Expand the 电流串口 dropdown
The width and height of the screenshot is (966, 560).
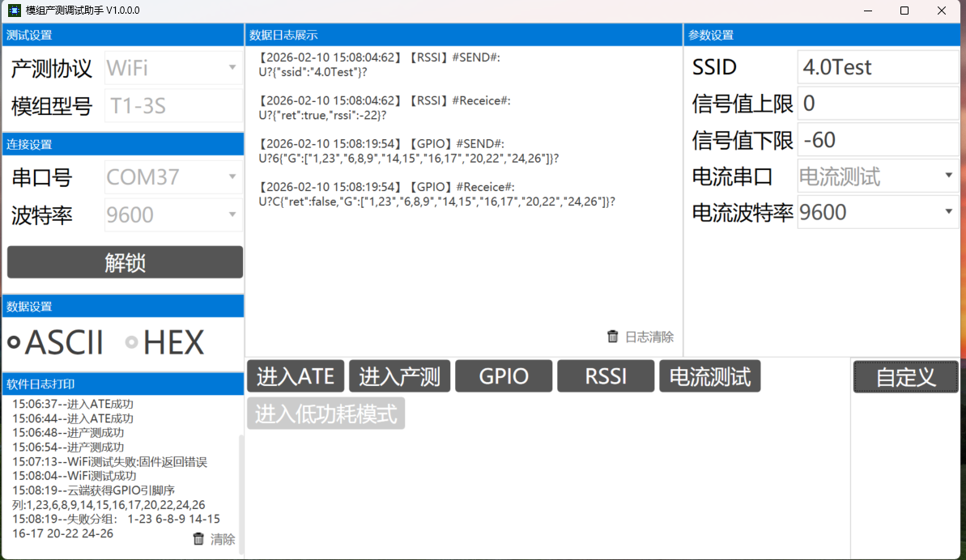tap(878, 176)
